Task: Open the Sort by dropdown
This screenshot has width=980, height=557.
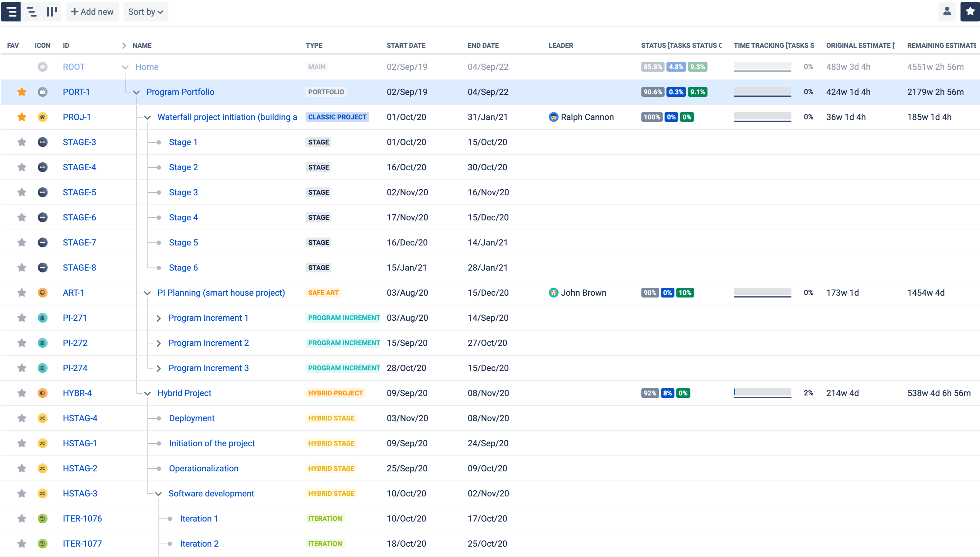Action: 146,12
